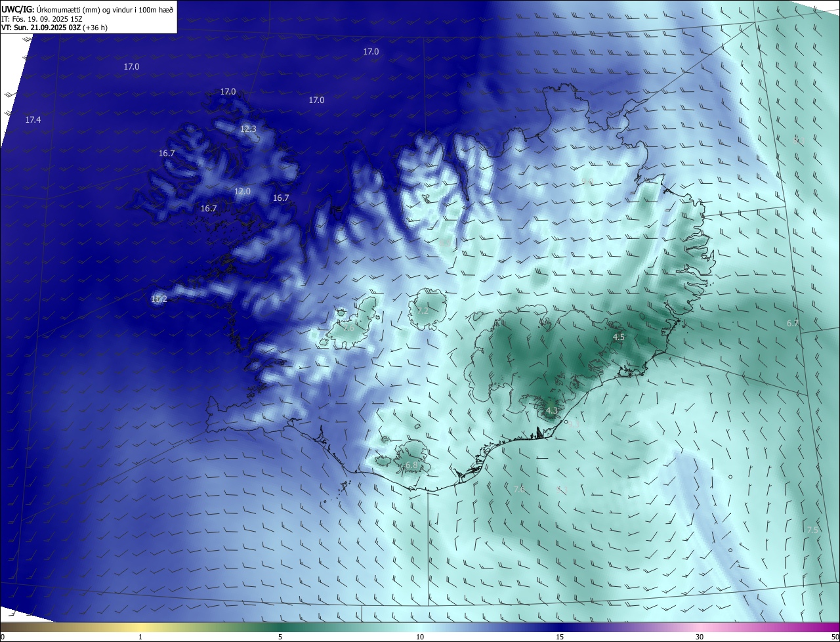Screen dimensions: 840x642
Task: Click the 7.5 value label at lower right
Action: click(x=812, y=530)
